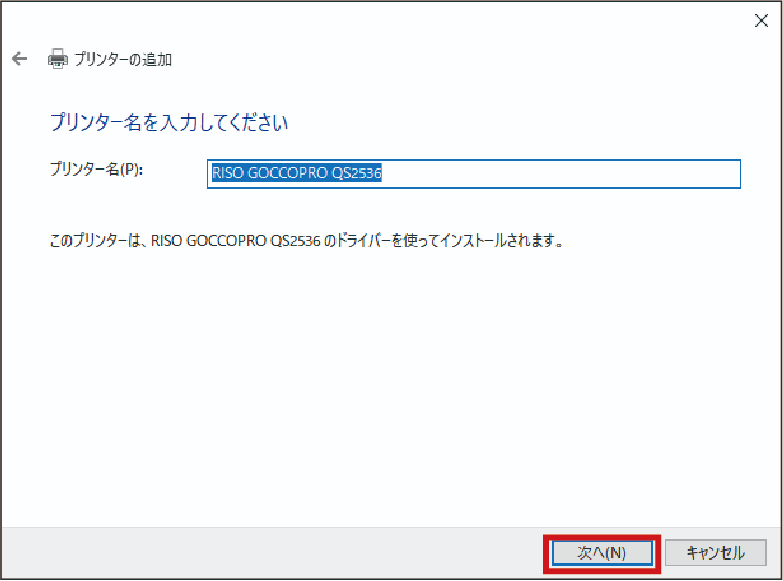Close the Add Printer dialog

pos(761,20)
